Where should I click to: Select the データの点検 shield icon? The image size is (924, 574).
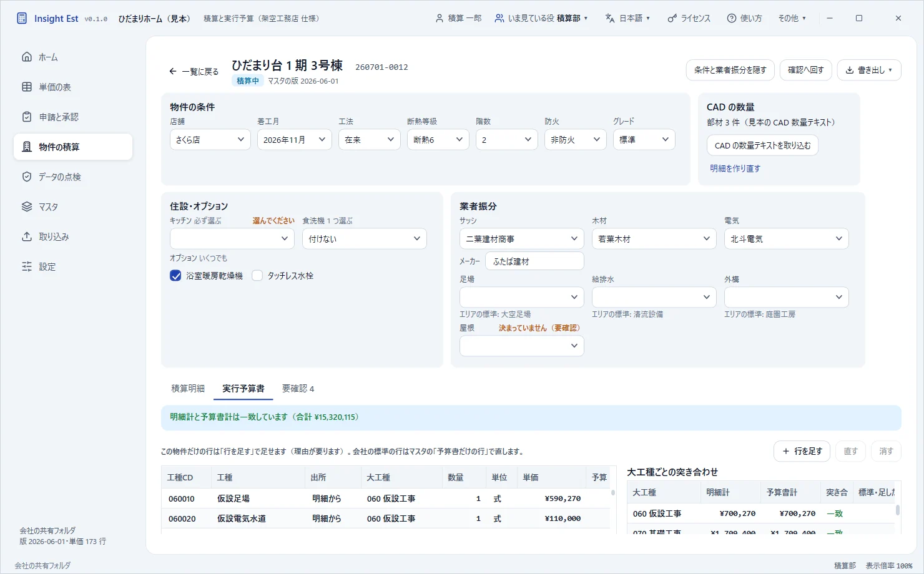27,177
